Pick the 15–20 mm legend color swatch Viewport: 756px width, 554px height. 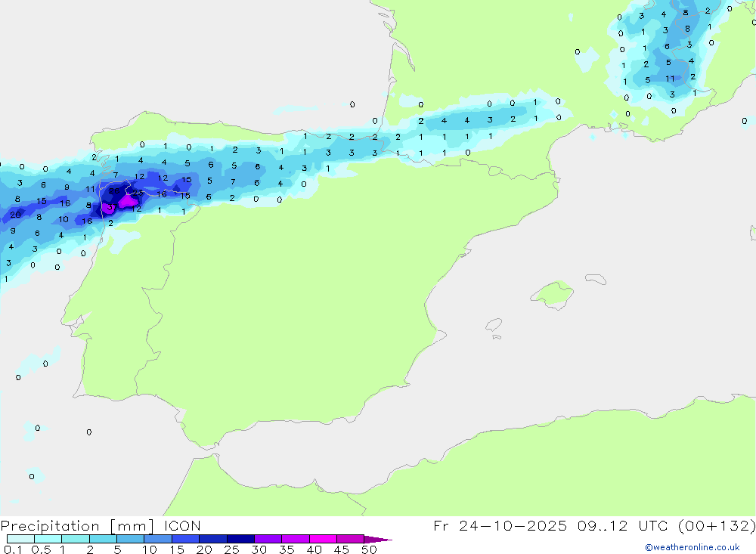(185, 539)
